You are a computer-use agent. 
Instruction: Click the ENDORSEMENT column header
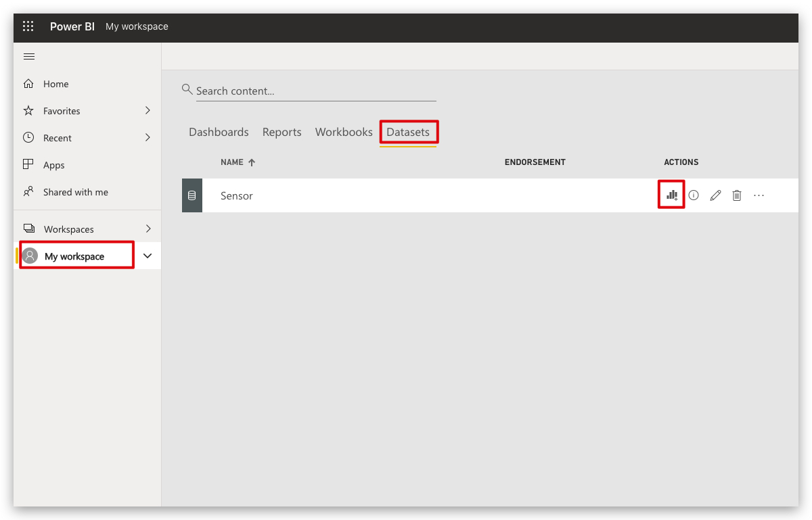click(535, 162)
